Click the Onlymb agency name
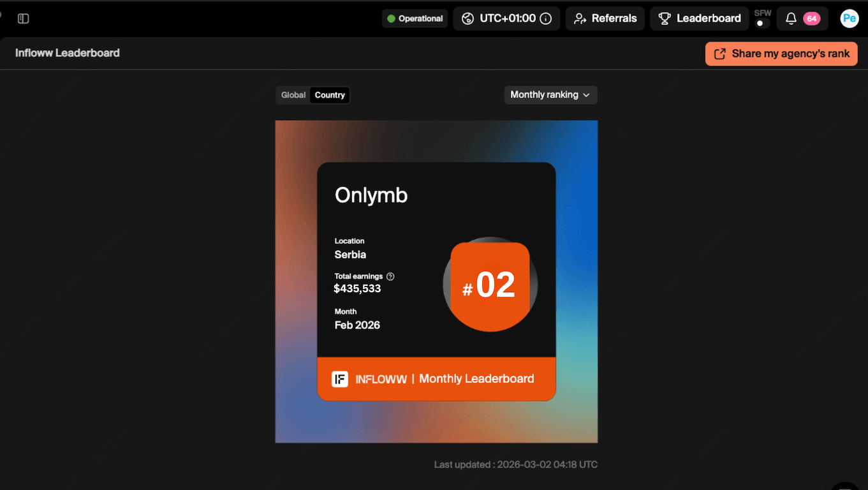The height and width of the screenshot is (490, 868). [371, 195]
